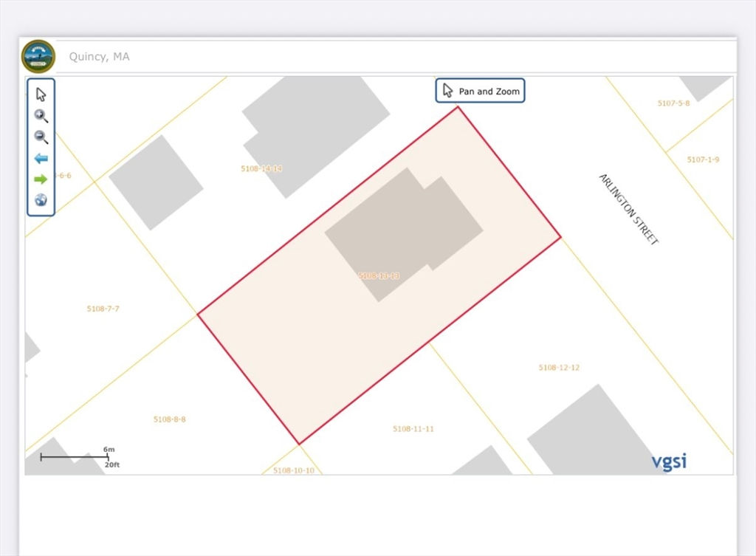Click the Quincy city seal logo

click(38, 56)
